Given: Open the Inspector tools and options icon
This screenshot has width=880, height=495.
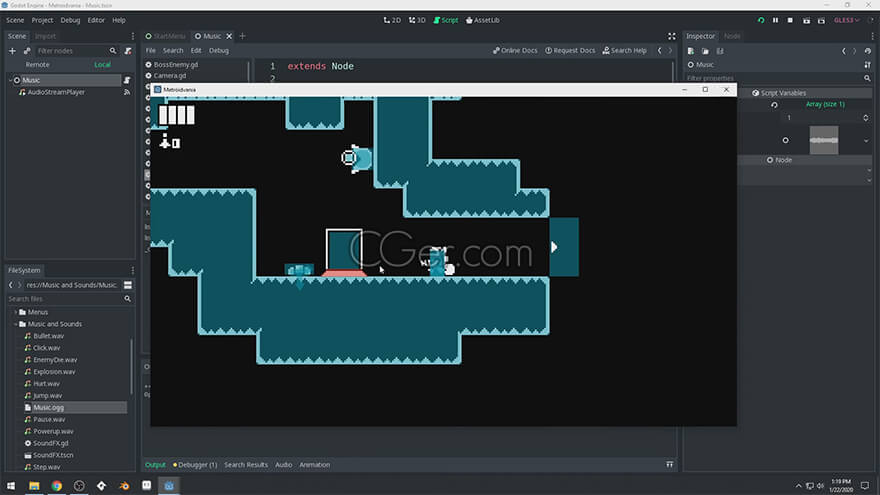Looking at the screenshot, I should (868, 65).
